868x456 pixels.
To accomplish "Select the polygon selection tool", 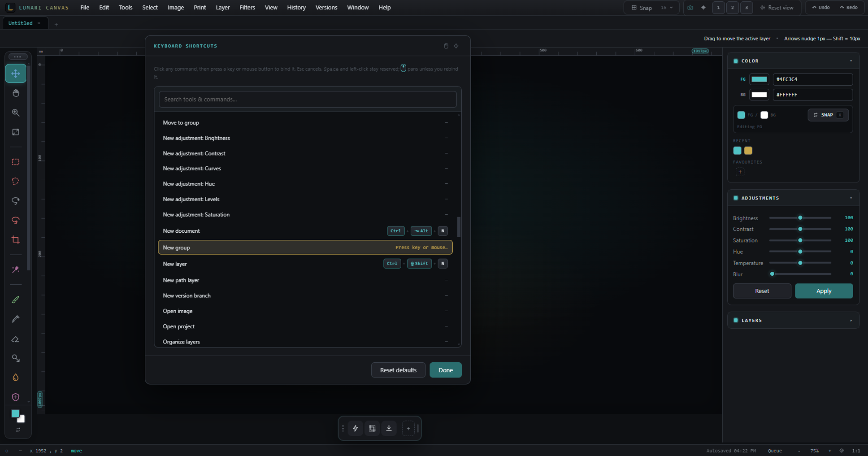I will (16, 182).
